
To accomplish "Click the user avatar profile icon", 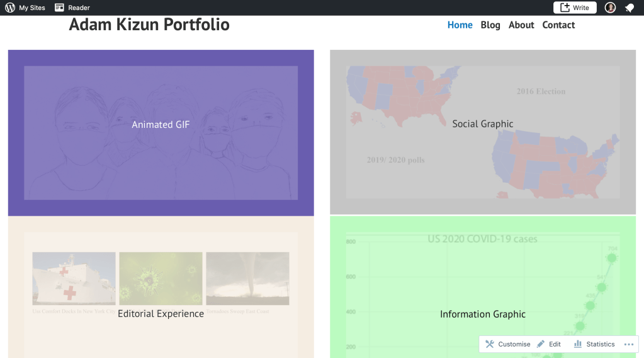I will (x=610, y=8).
